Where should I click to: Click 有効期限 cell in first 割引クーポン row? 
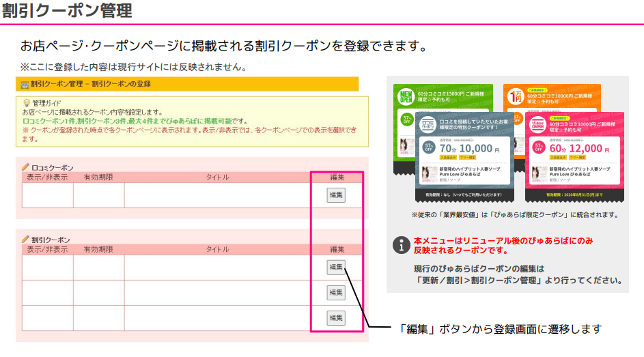pyautogui.click(x=98, y=268)
